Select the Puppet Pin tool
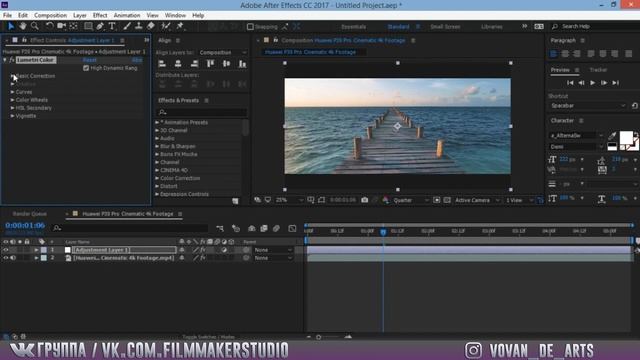 tap(180, 26)
